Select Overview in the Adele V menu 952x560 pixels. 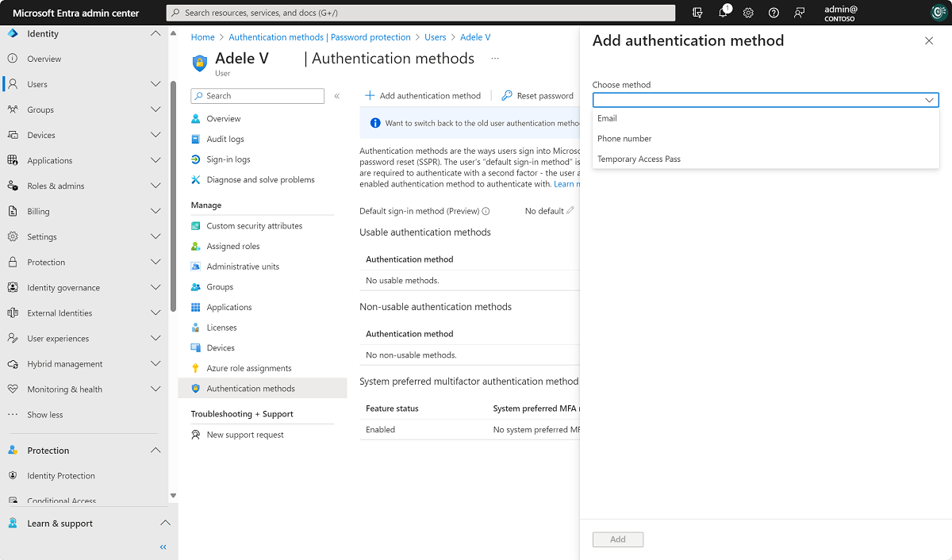[x=223, y=117]
